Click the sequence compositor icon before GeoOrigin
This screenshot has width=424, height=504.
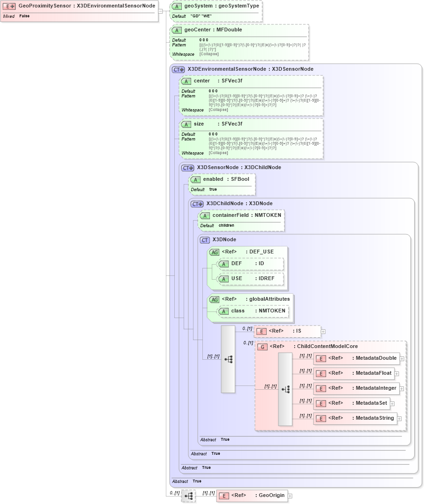click(188, 496)
